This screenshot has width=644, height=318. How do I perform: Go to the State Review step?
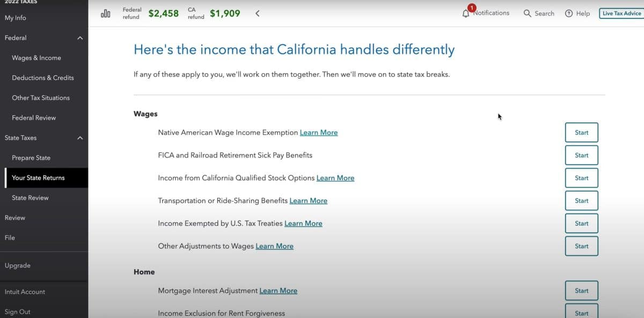click(31, 197)
